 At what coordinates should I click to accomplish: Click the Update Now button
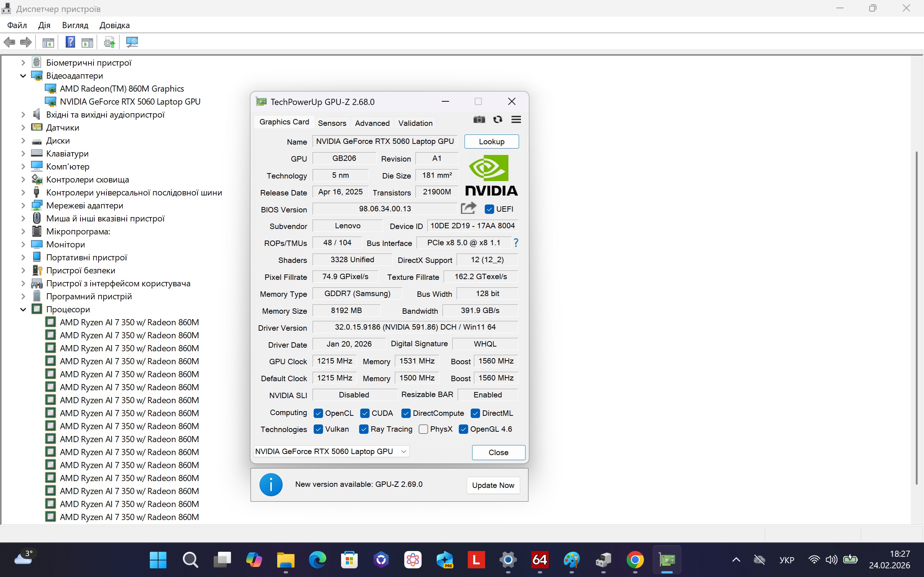point(493,485)
